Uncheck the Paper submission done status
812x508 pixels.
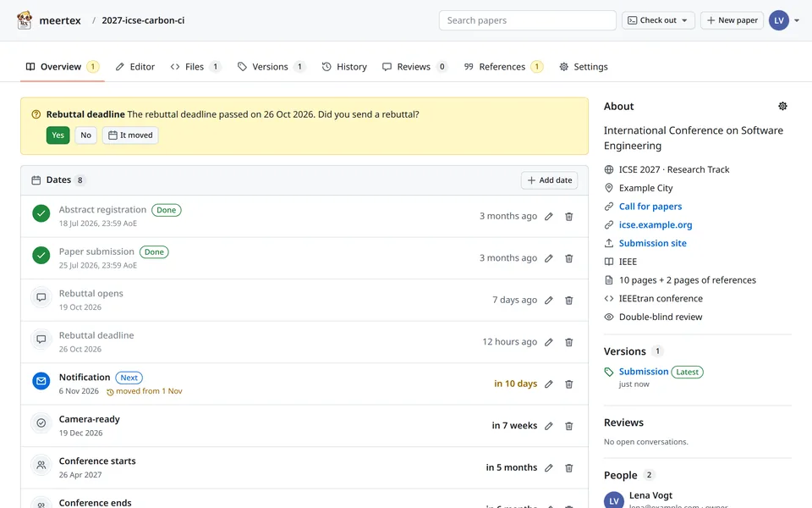(x=41, y=255)
